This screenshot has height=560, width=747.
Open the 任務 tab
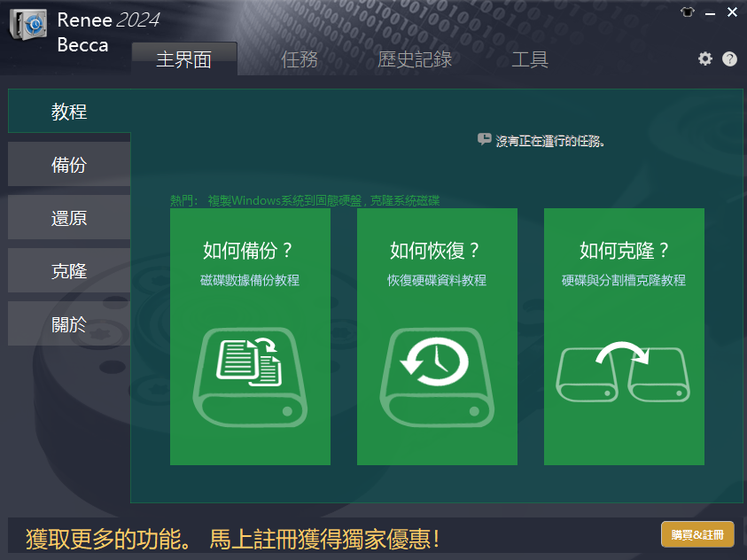tap(300, 59)
